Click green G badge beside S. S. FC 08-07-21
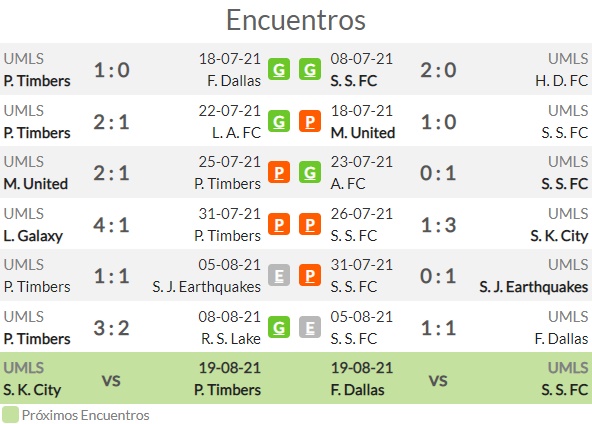 310,69
